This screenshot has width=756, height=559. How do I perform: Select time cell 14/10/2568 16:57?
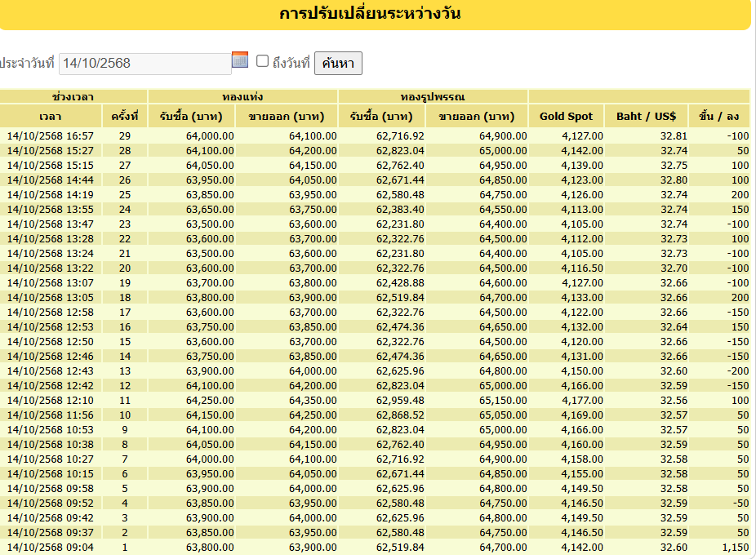tap(51, 136)
